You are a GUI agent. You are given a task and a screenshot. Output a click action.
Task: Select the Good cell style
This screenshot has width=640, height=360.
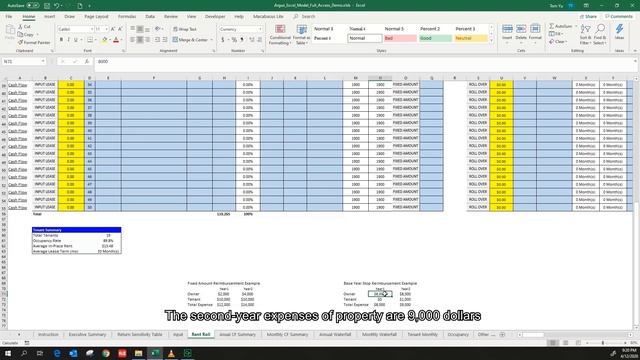pyautogui.click(x=435, y=38)
